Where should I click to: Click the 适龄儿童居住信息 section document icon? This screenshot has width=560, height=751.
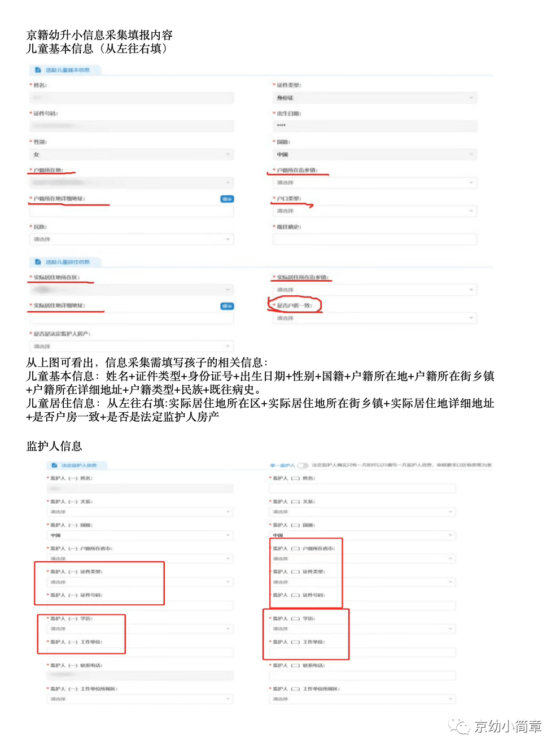tap(38, 262)
